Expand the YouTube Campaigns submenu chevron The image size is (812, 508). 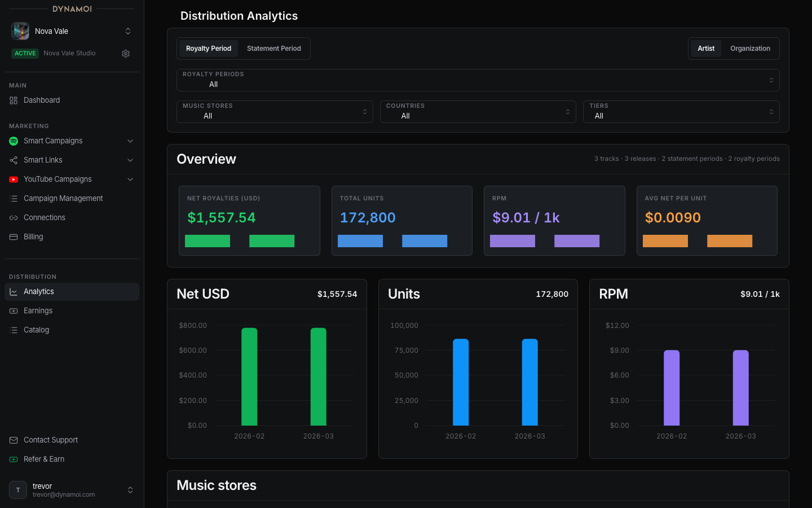point(130,179)
